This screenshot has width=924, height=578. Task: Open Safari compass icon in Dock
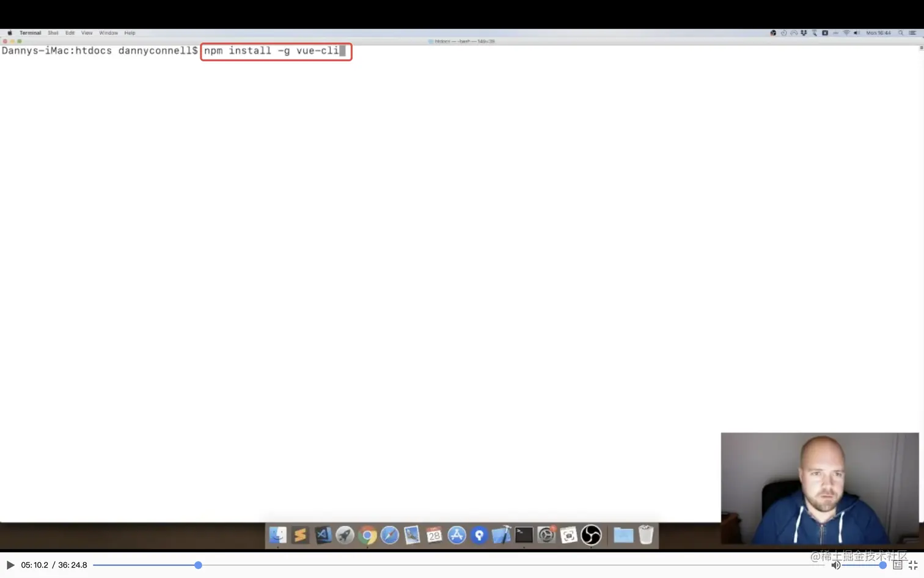pyautogui.click(x=389, y=535)
